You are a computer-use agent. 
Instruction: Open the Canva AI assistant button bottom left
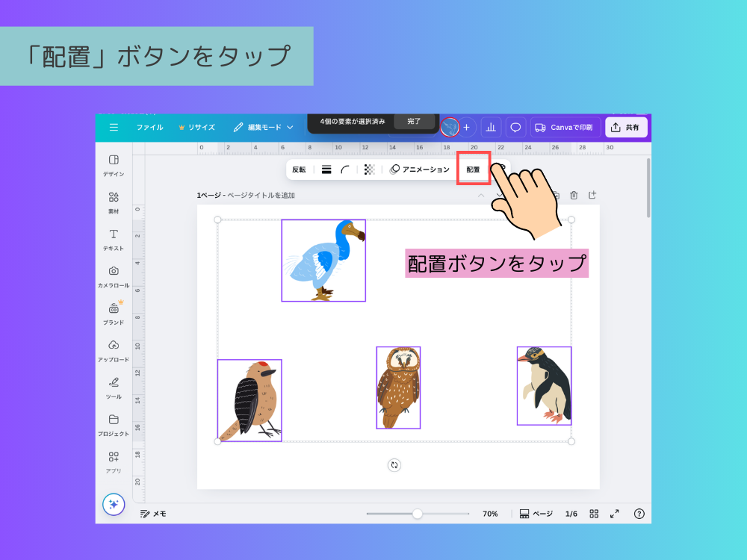[114, 505]
